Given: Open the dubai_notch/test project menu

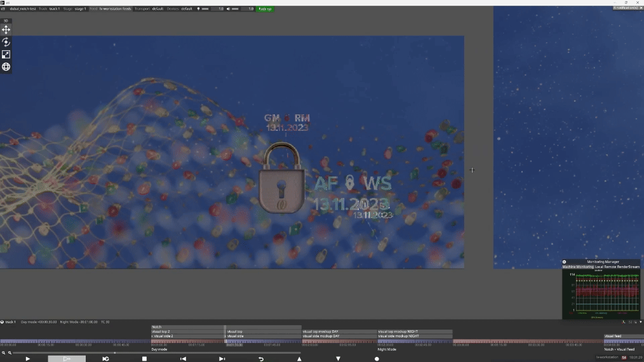Looking at the screenshot, I should click(x=23, y=9).
